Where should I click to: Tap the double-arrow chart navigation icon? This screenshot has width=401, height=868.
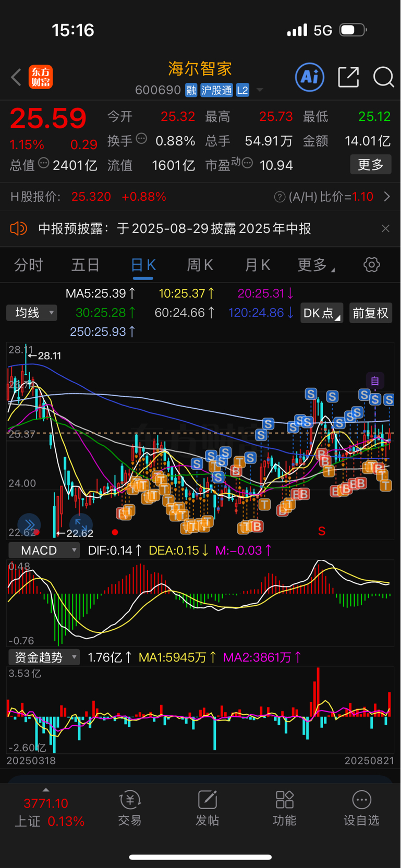tap(29, 524)
